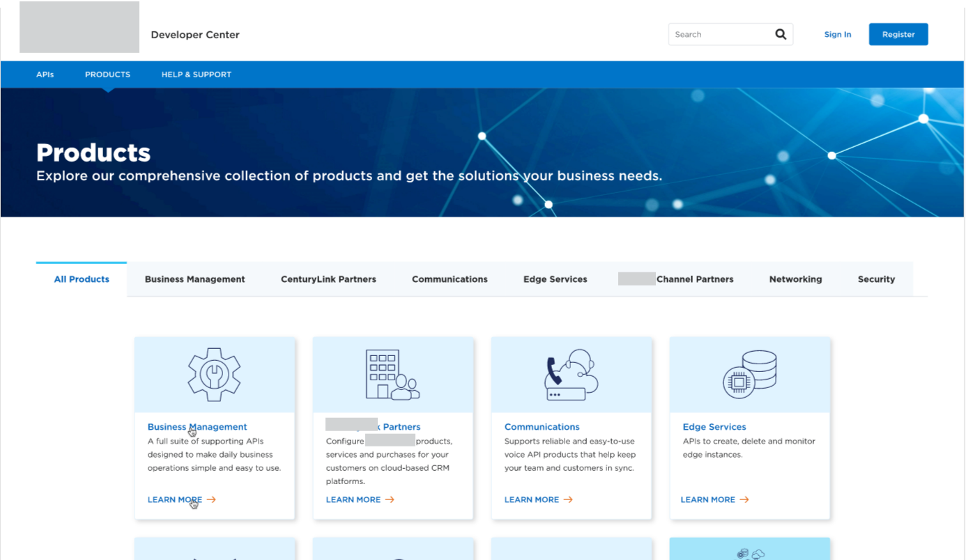966x560 pixels.
Task: Click the "Supports reliable and easy-to-use" description
Action: pyautogui.click(x=570, y=454)
